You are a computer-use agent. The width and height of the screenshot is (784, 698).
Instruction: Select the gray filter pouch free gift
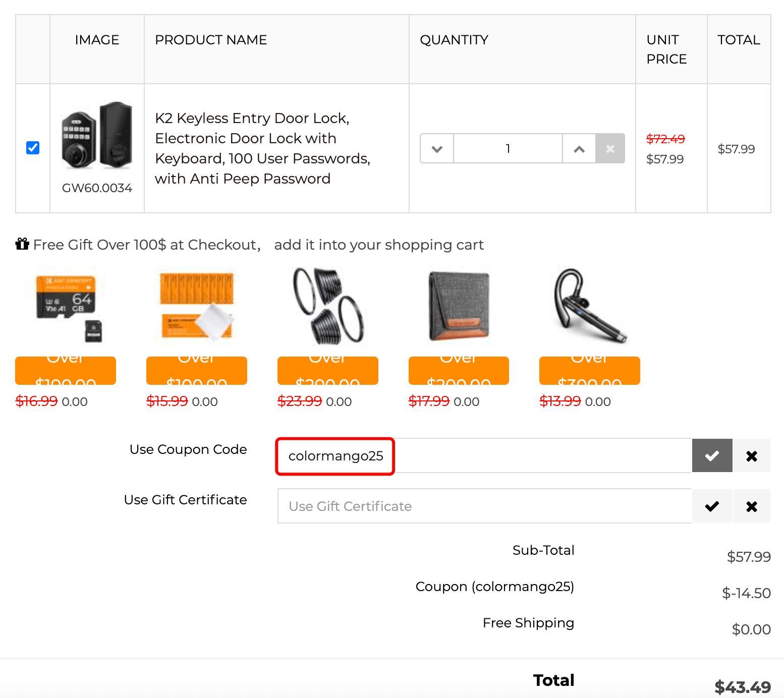[x=459, y=306]
